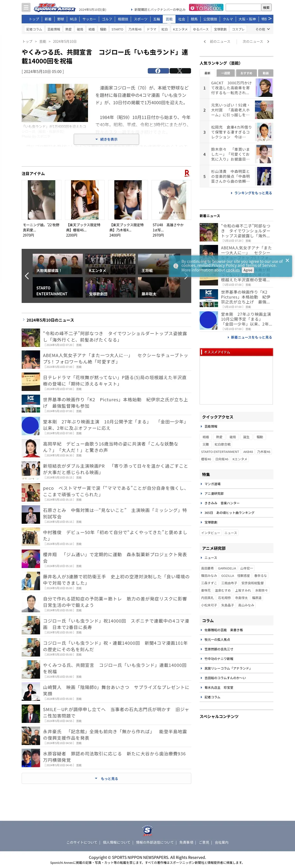Agree to the cookie policy
295x868 pixels.
point(248,270)
